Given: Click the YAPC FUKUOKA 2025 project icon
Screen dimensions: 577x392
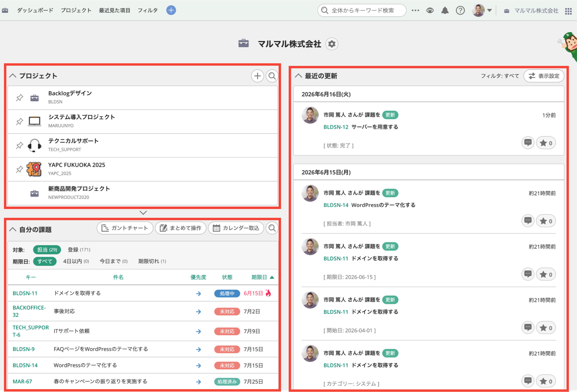Looking at the screenshot, I should click(34, 169).
